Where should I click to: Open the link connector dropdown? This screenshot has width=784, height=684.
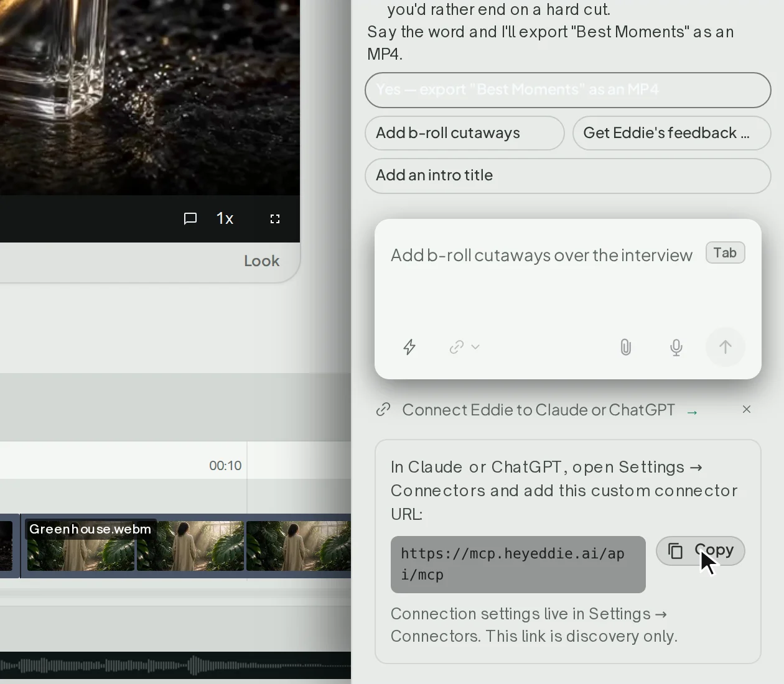464,347
